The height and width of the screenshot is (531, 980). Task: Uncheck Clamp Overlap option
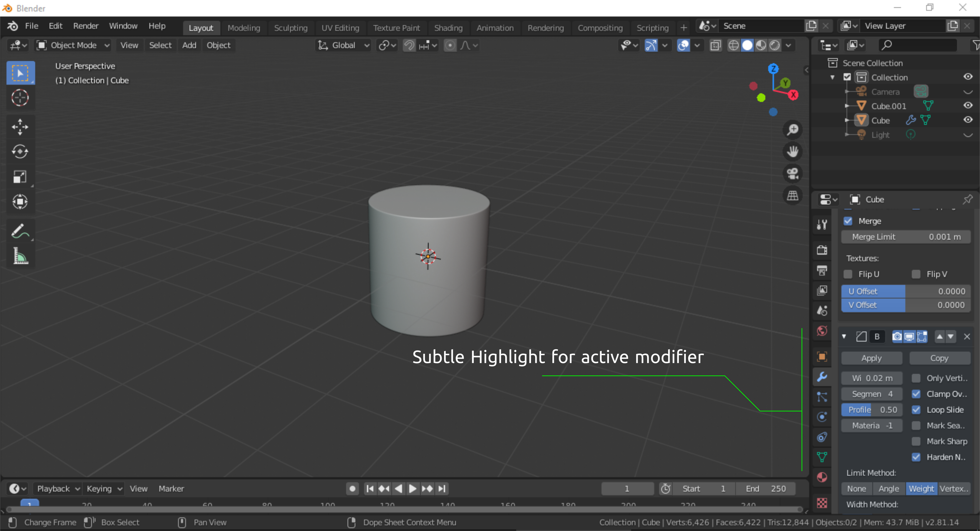[916, 394]
